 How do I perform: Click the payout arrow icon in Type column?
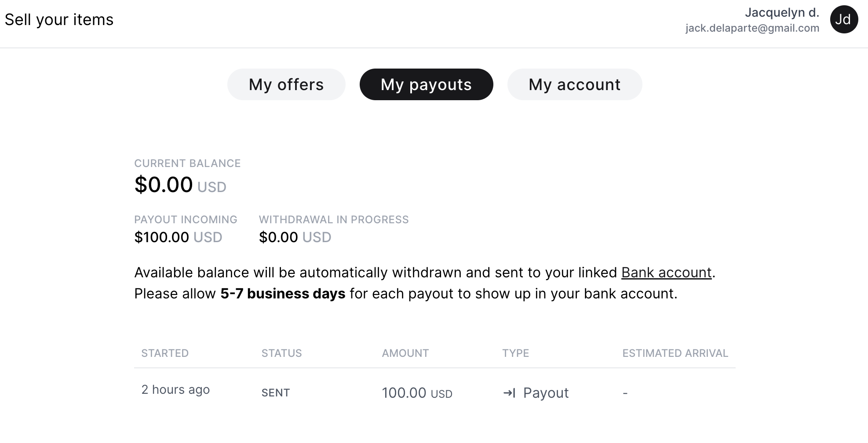coord(509,393)
